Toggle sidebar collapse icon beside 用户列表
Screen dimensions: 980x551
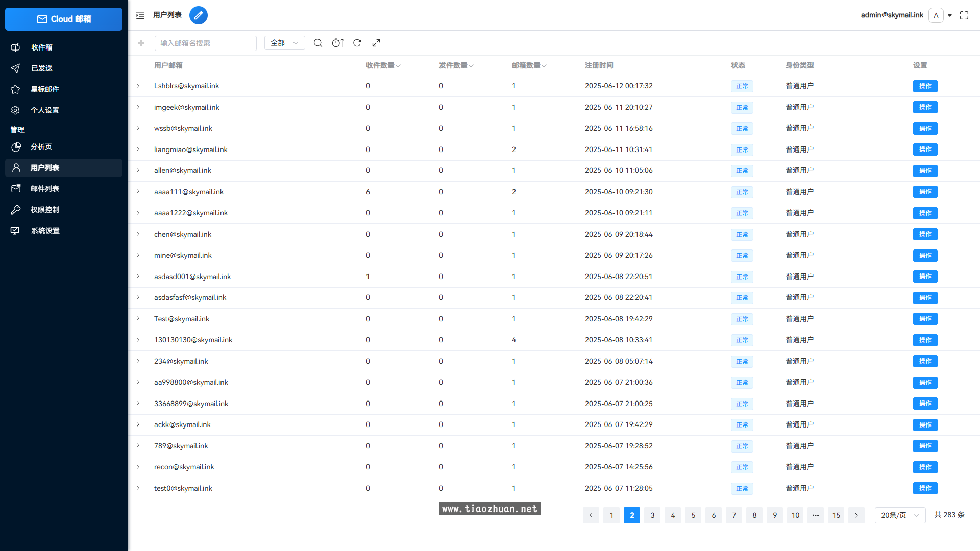coord(140,15)
